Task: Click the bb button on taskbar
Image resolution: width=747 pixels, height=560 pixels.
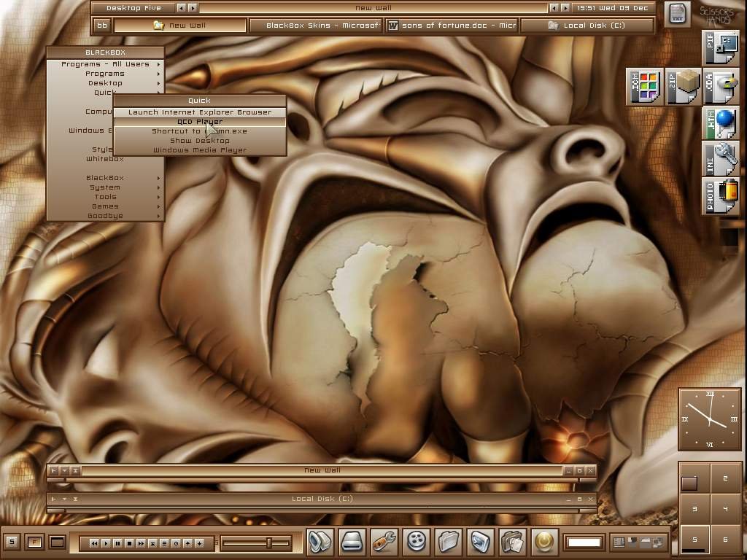Action: coord(102,26)
